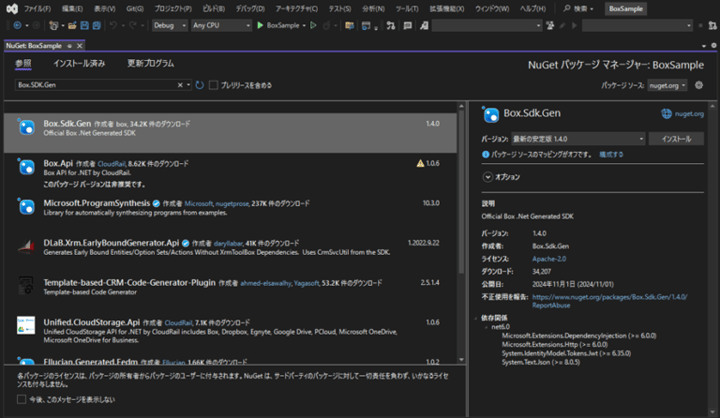
Task: Click the Visual Studio logo icon
Action: pos(10,8)
